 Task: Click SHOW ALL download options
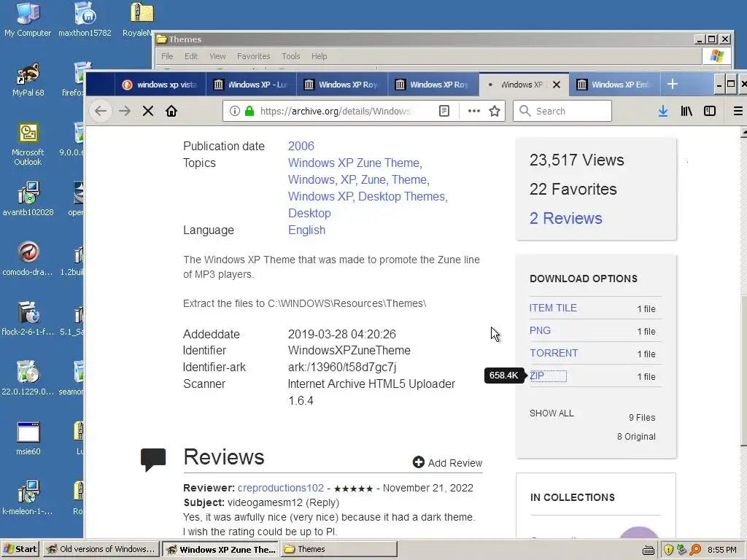point(551,413)
